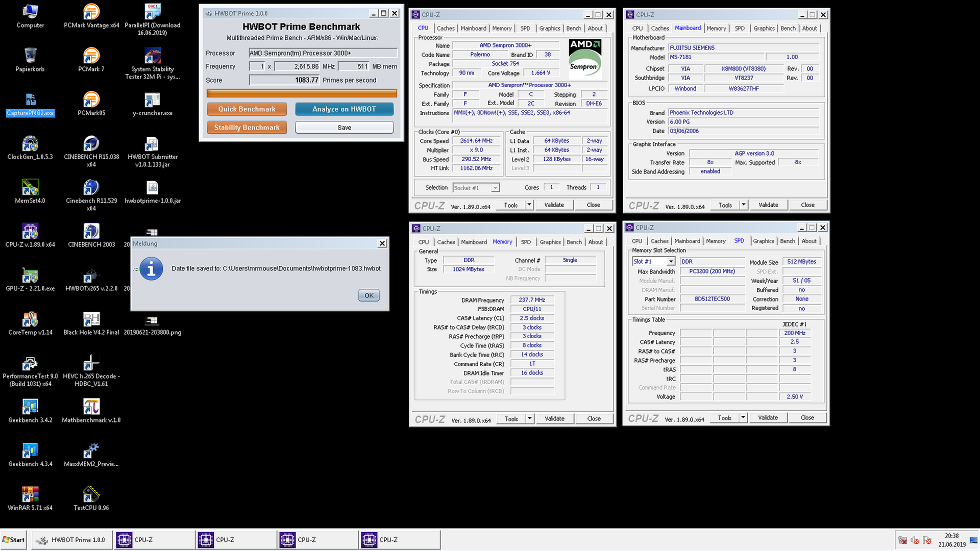This screenshot has width=980, height=551.
Task: Open HEVC h.265 Decode HDBC icon
Action: click(91, 371)
